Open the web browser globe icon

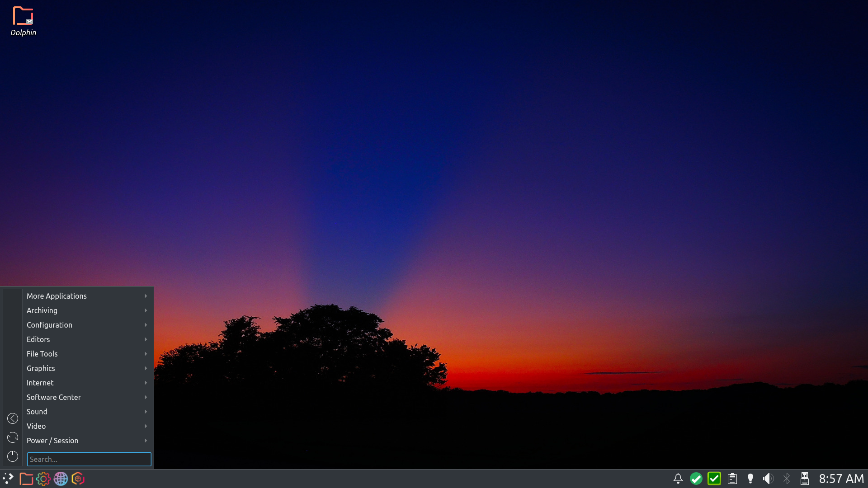click(61, 479)
